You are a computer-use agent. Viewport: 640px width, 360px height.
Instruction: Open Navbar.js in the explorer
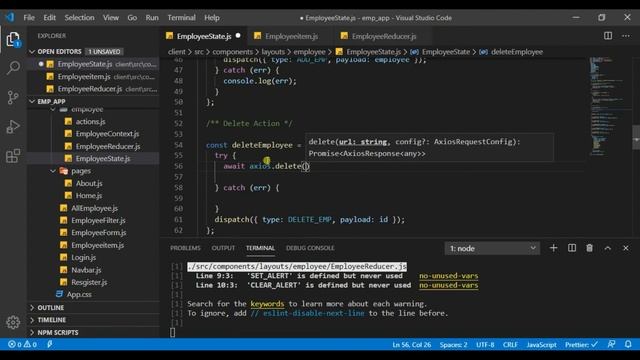tap(86, 270)
